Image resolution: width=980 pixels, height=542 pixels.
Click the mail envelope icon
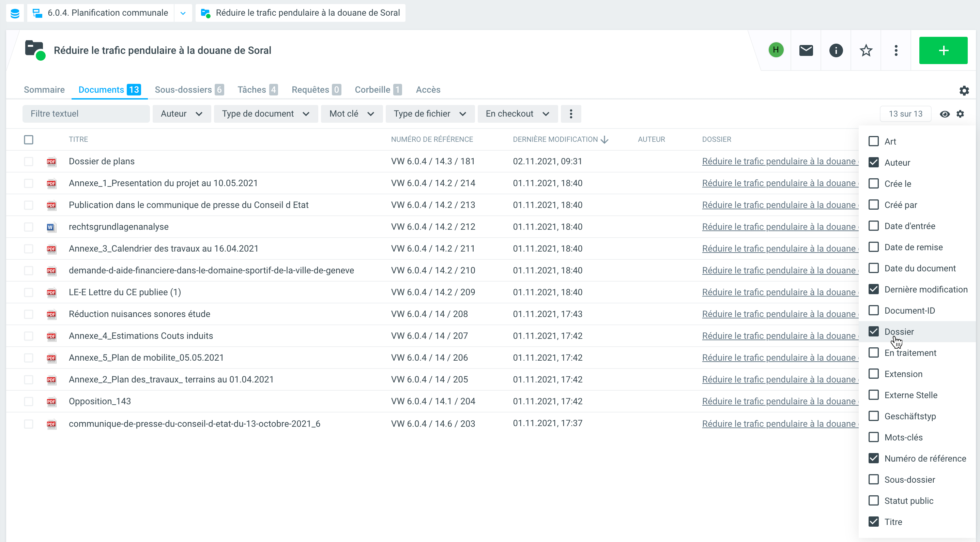click(x=806, y=50)
